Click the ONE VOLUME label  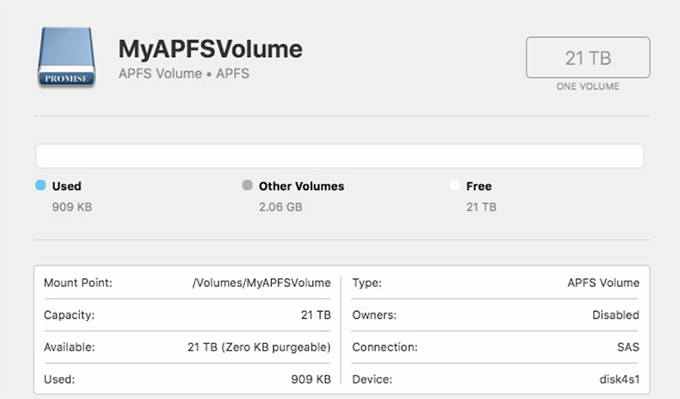coord(588,86)
